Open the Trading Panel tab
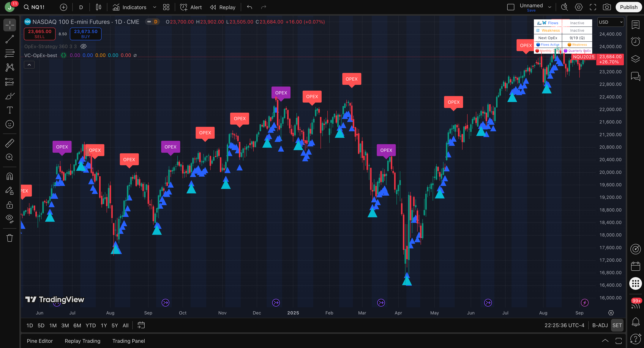The height and width of the screenshot is (348, 644). point(129,341)
